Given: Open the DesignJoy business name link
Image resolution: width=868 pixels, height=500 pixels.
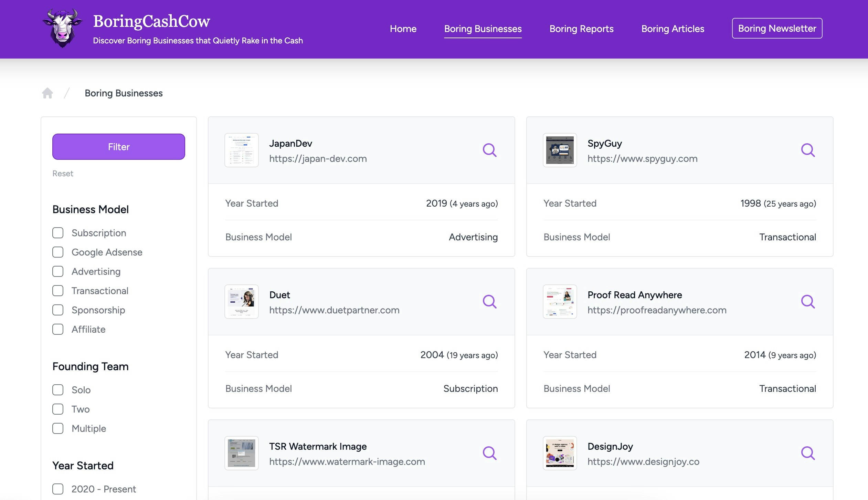Looking at the screenshot, I should coord(610,446).
